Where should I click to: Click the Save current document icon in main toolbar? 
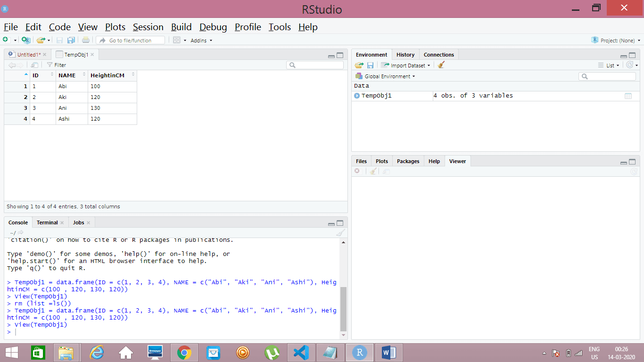[60, 41]
